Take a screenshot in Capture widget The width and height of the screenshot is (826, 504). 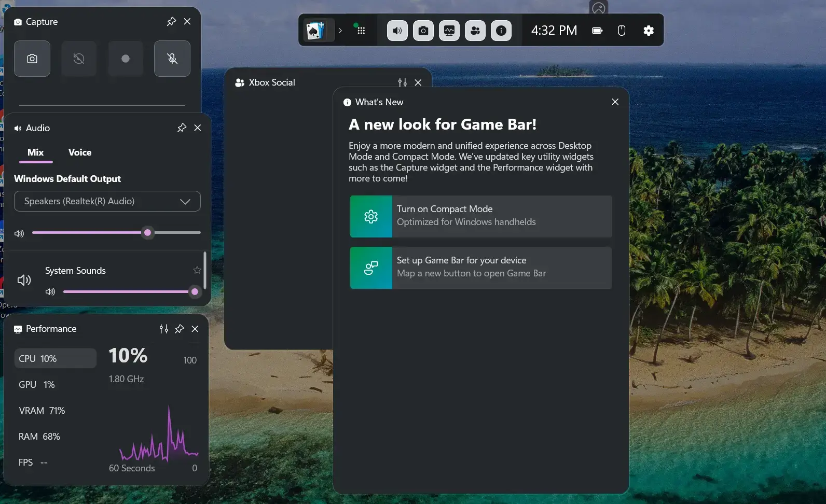[x=32, y=59]
